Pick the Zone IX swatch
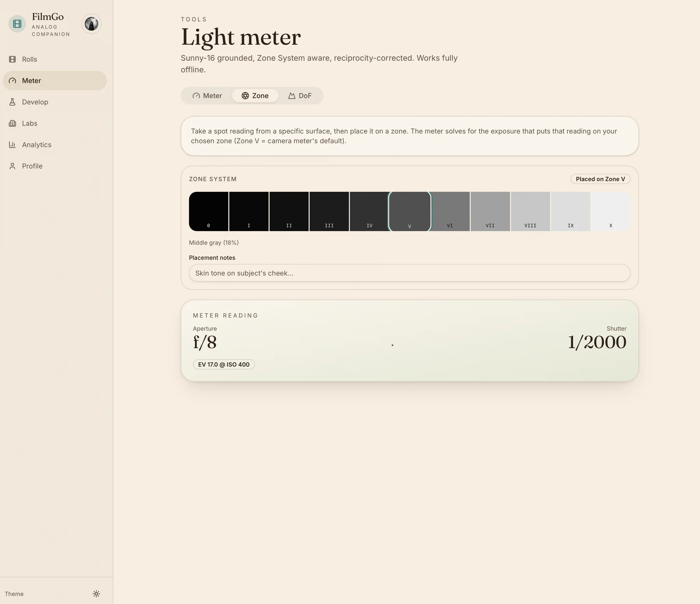 click(x=570, y=211)
